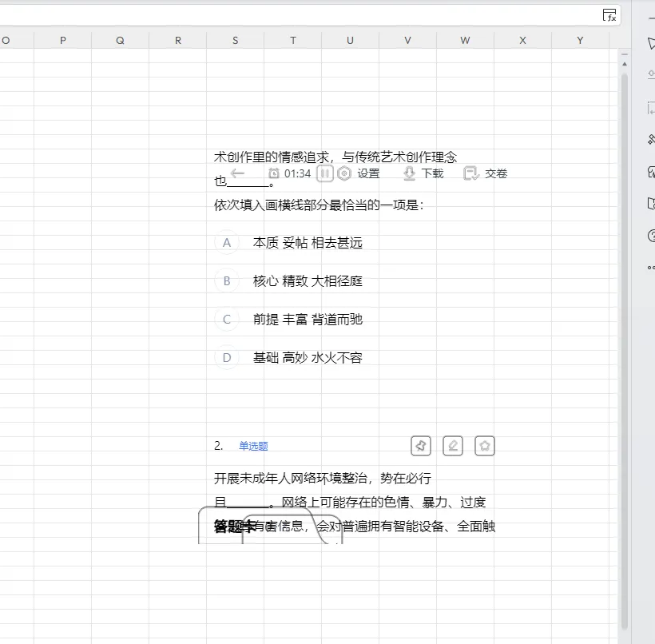Mark question 2 with the pencil icon
The height and width of the screenshot is (644, 655).
[x=453, y=446]
